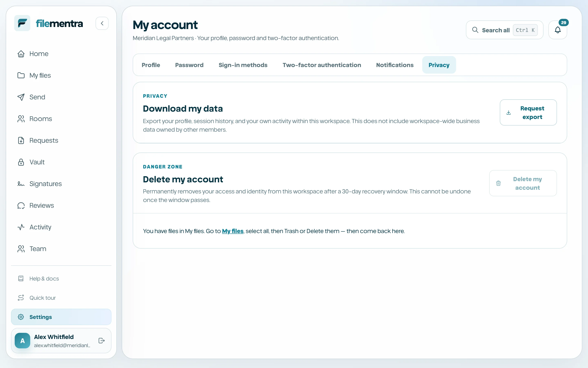The width and height of the screenshot is (588, 368).
Task: Focus the Search all field
Action: tap(504, 30)
